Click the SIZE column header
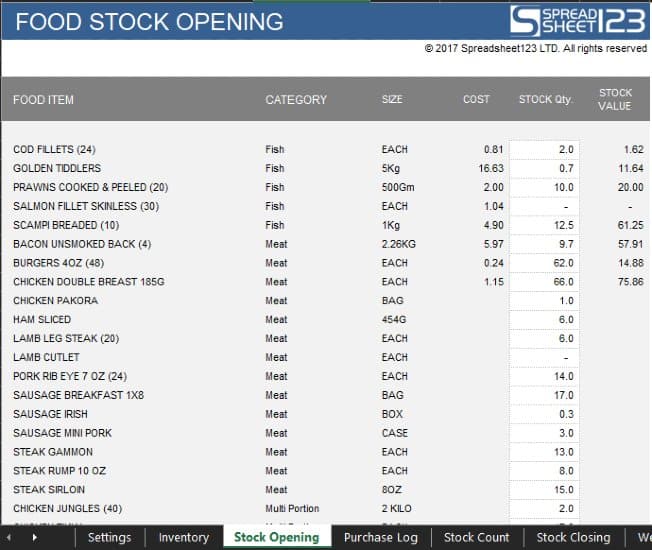 tap(392, 99)
